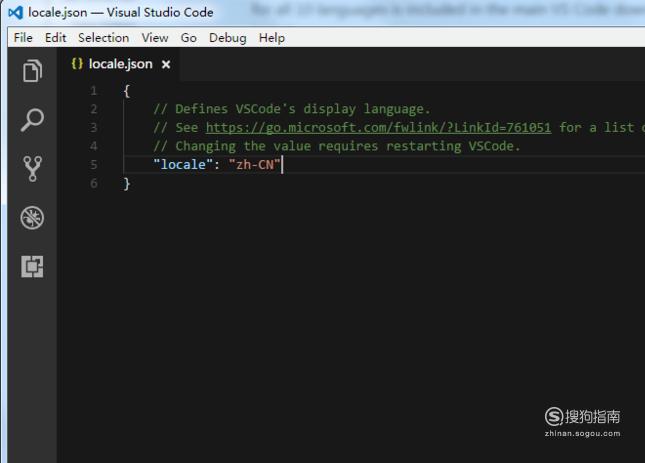Open the Explorer view in activity bar

coord(32,71)
